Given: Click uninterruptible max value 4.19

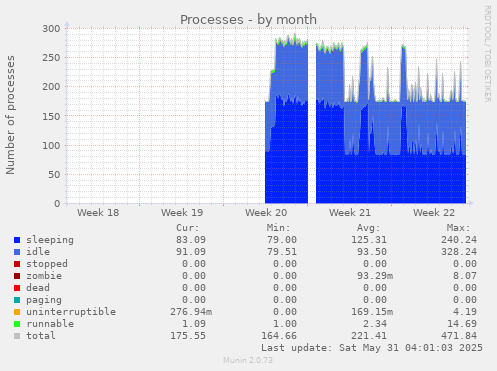Looking at the screenshot, I should click(465, 312).
